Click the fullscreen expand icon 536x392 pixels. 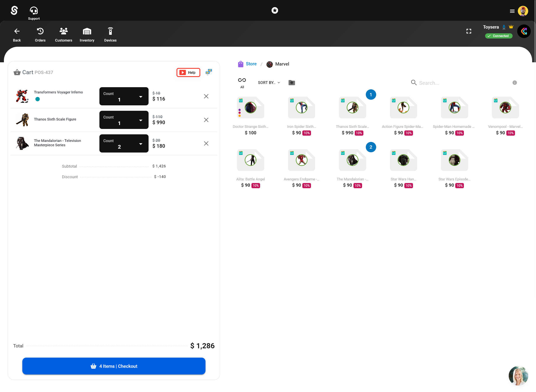(x=469, y=31)
